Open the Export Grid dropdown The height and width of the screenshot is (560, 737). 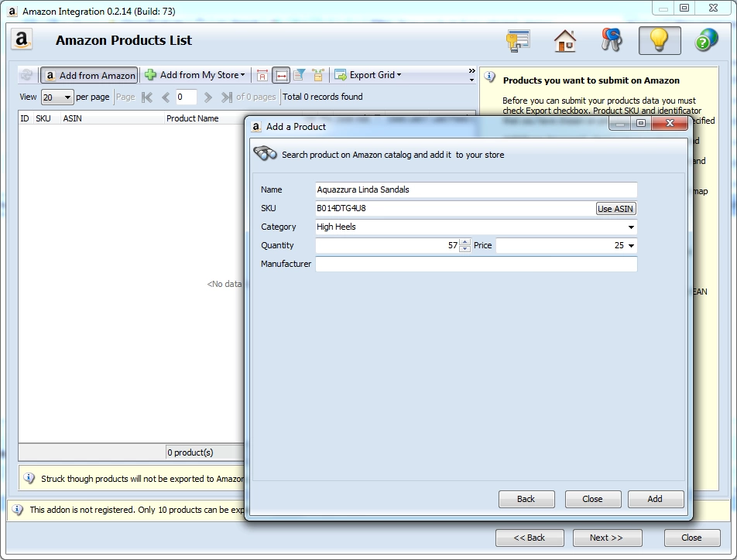(x=368, y=75)
